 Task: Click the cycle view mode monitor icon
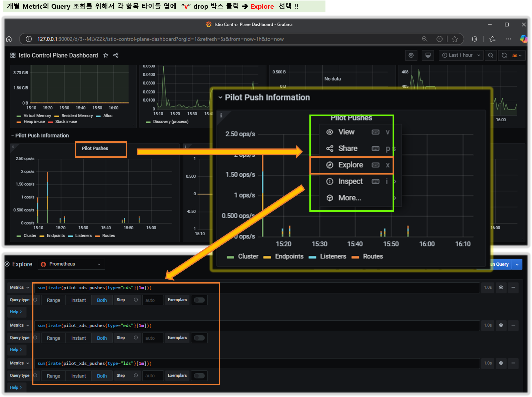(x=428, y=55)
